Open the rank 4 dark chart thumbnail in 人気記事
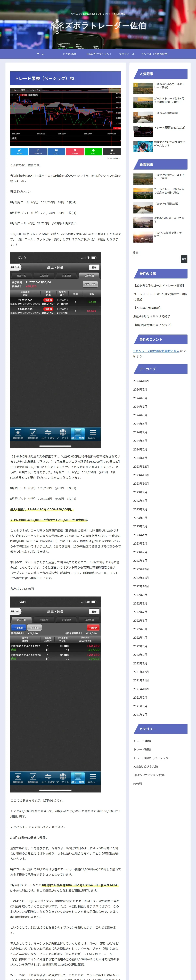The width and height of the screenshot is (196, 980). [143, 132]
